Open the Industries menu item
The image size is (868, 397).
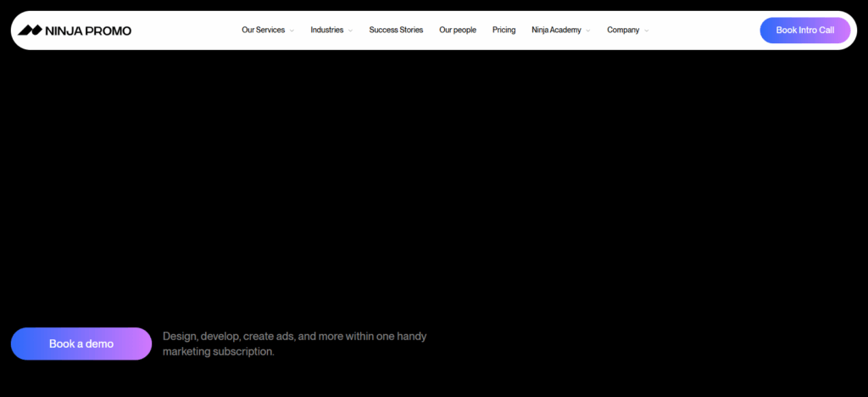(x=326, y=31)
